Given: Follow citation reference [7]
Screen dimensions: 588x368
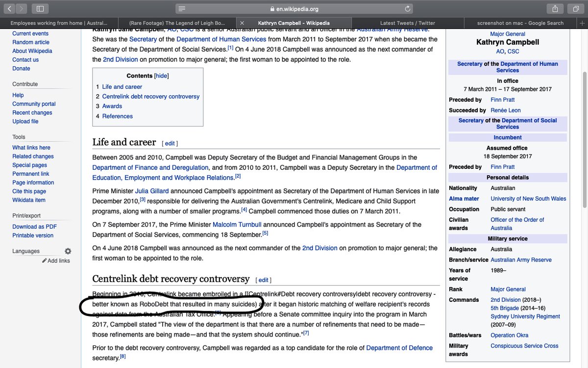Looking at the screenshot, I should [x=306, y=333].
